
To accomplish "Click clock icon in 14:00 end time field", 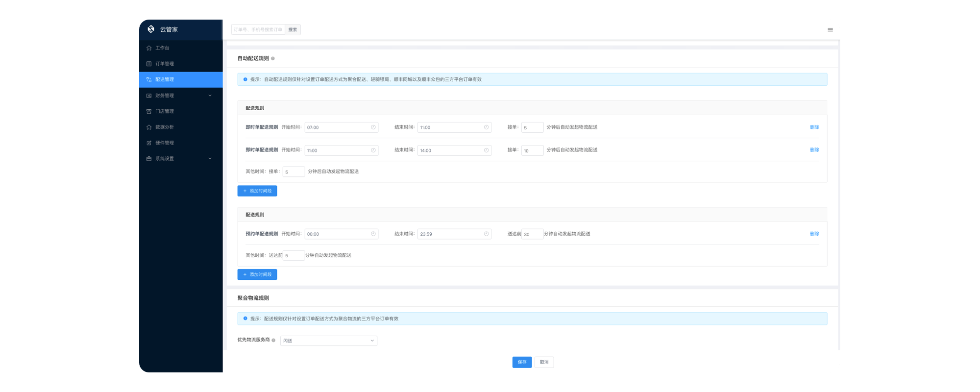I will [486, 150].
